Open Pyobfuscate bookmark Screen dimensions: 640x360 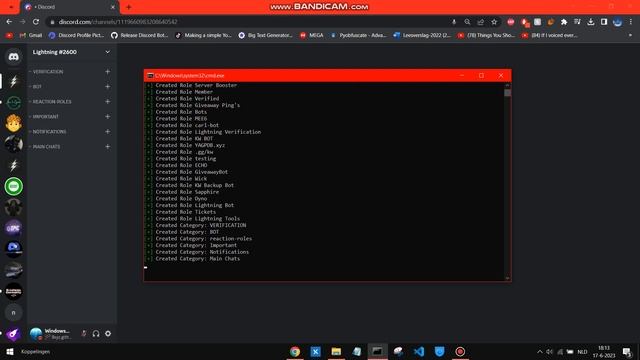(358, 36)
